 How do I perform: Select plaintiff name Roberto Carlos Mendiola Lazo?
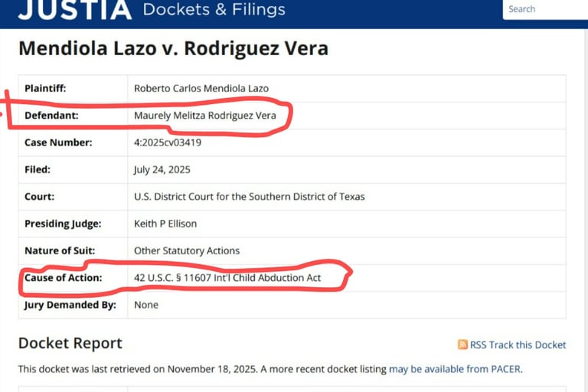pyautogui.click(x=201, y=89)
